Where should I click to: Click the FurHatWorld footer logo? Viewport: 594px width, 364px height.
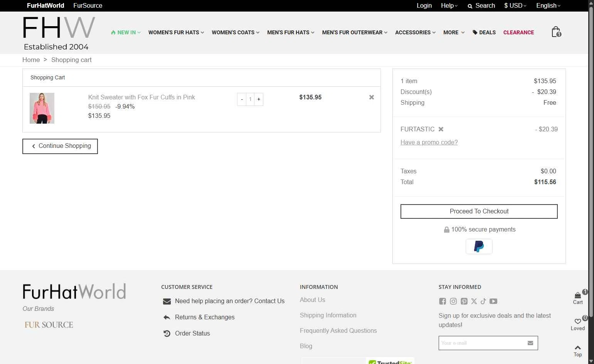tap(74, 292)
